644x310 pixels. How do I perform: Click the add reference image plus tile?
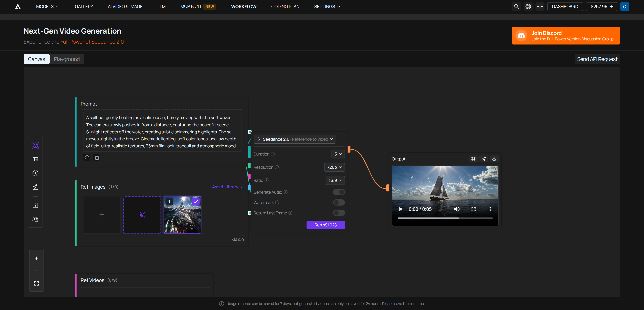[x=102, y=215]
